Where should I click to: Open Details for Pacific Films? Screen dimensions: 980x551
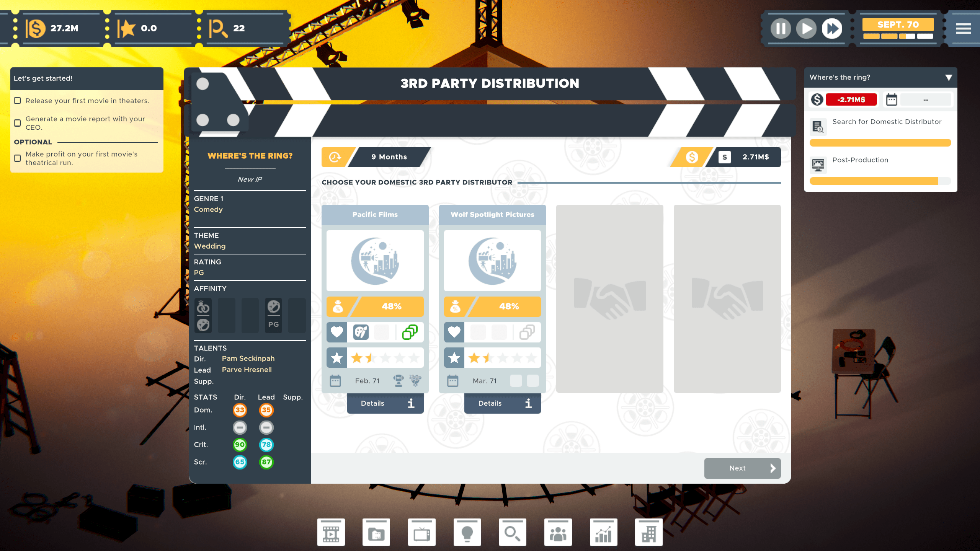tap(385, 403)
